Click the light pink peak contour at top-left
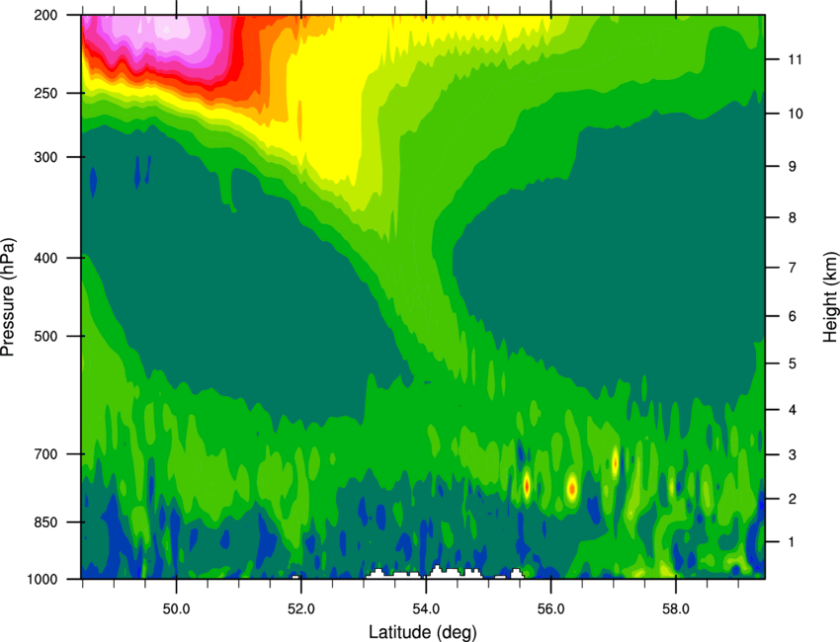This screenshot has width=840, height=642. 169,31
